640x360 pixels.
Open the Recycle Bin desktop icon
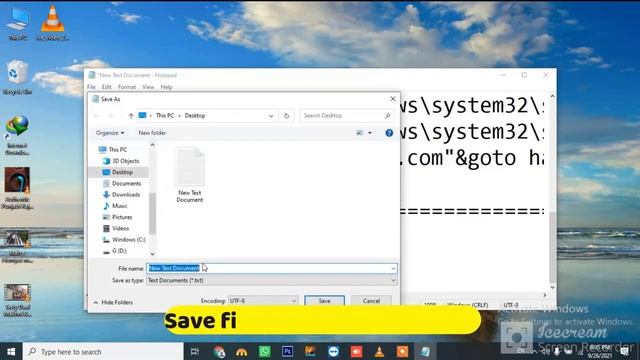click(17, 77)
